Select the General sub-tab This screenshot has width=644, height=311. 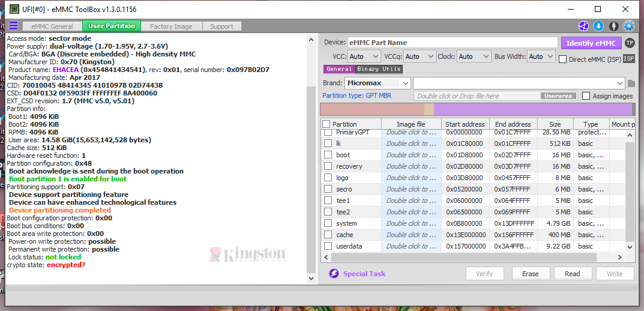pyautogui.click(x=339, y=69)
